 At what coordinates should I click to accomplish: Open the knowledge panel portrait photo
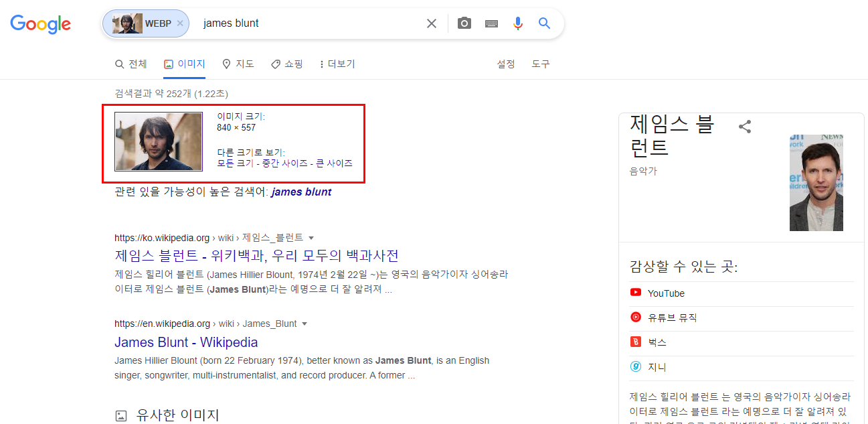pyautogui.click(x=816, y=183)
